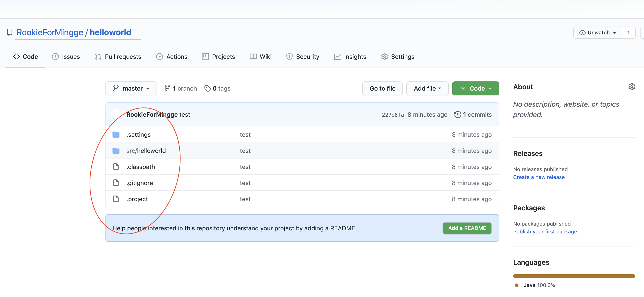Open the Unwatch dropdown
Screen dimensions: 644x297
coord(598,33)
